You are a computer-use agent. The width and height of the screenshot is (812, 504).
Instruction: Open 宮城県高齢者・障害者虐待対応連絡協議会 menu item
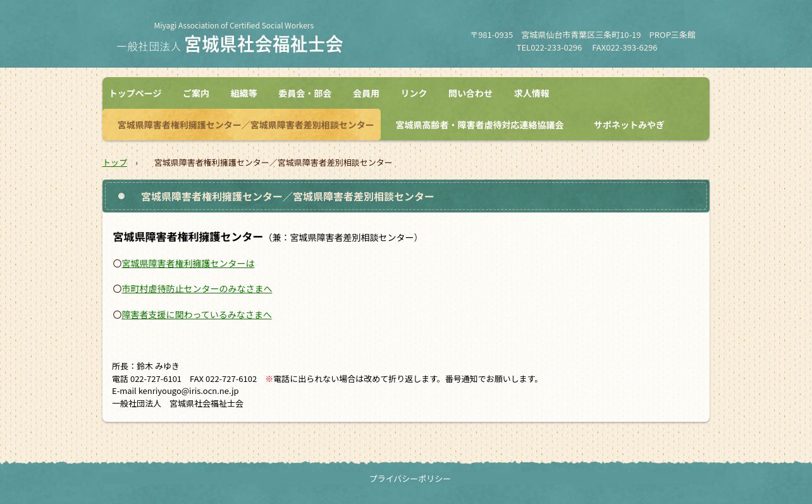[479, 125]
